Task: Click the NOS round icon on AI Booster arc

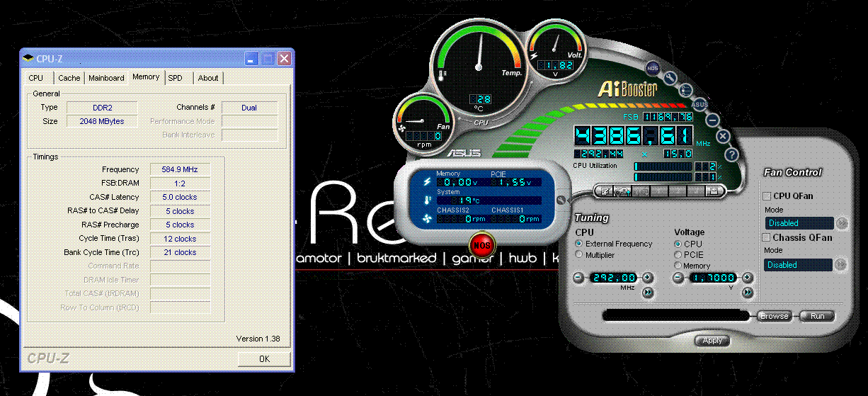Action: (651, 68)
